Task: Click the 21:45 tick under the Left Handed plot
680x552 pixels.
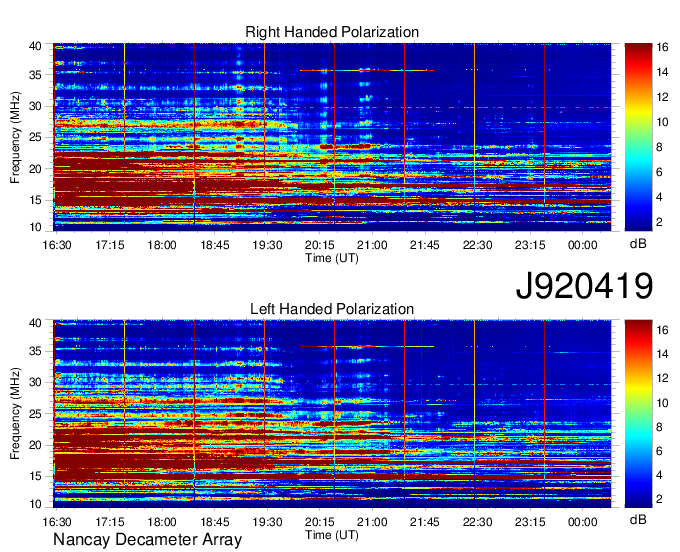Action: click(425, 522)
